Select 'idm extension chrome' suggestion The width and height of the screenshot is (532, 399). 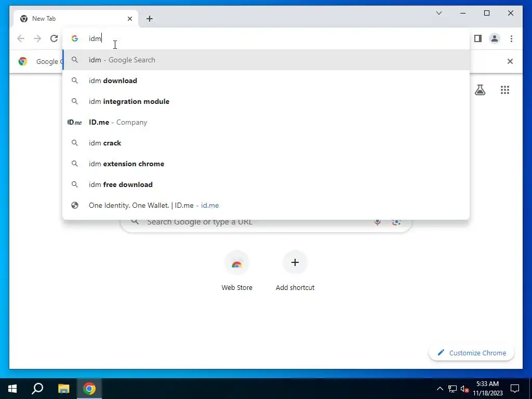pyautogui.click(x=267, y=164)
